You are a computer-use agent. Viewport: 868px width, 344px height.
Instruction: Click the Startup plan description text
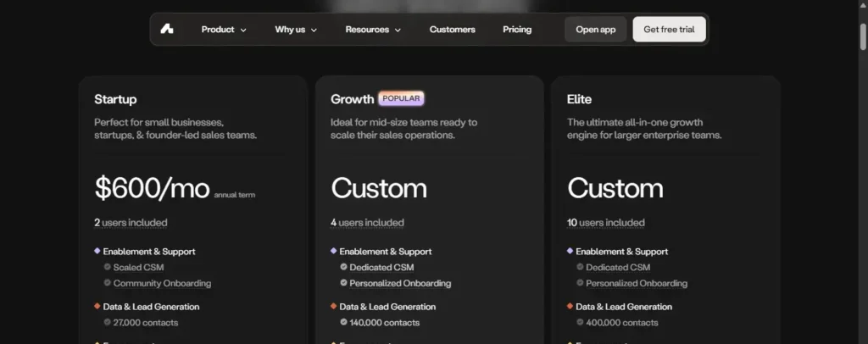coord(175,128)
